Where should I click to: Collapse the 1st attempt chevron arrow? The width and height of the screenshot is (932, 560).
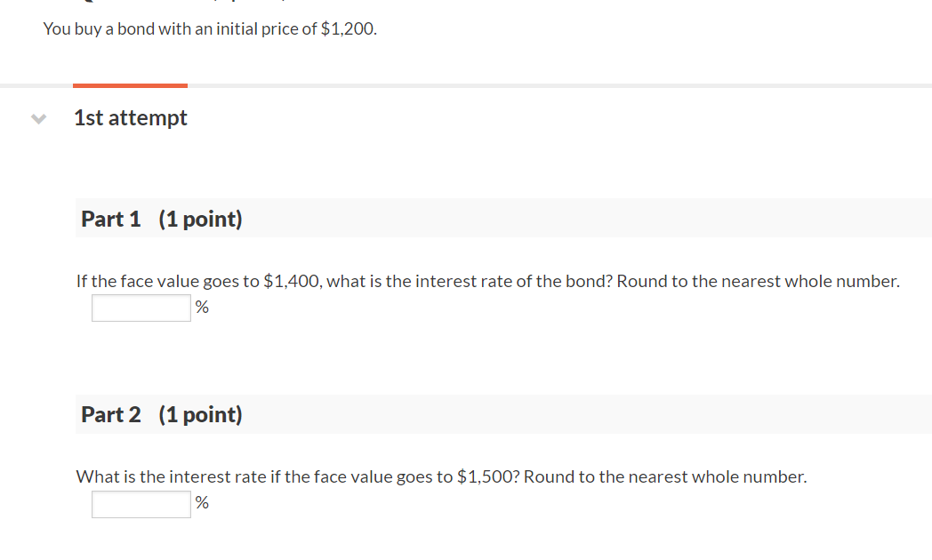click(x=38, y=119)
